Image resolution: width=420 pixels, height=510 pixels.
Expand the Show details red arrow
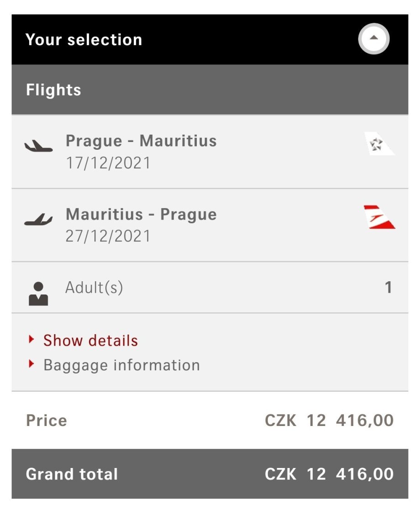click(31, 339)
